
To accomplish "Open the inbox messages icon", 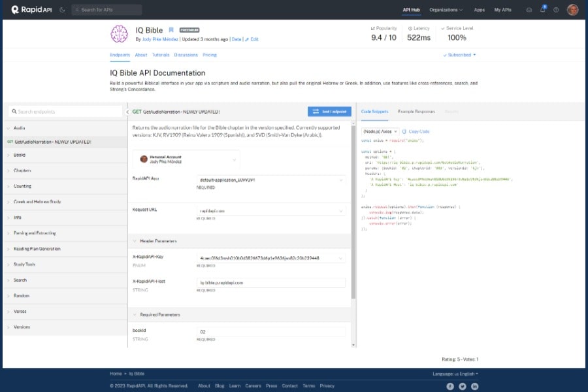I will coord(529,10).
